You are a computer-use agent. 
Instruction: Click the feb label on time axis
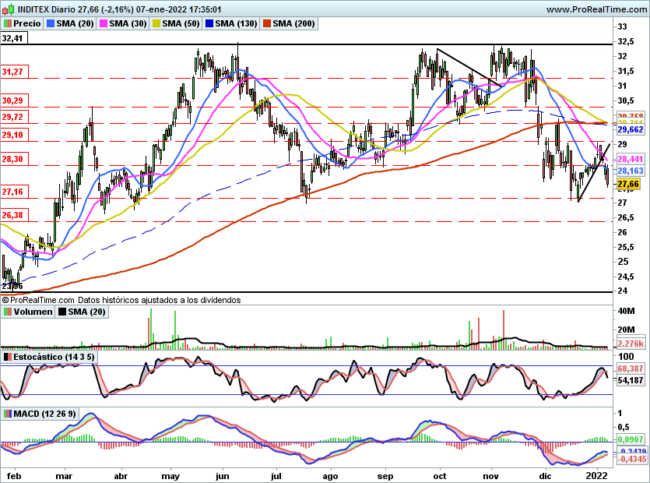pyautogui.click(x=14, y=476)
